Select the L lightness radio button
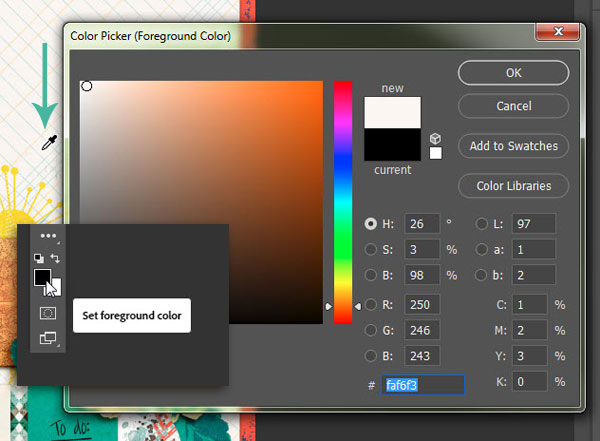 [x=481, y=224]
